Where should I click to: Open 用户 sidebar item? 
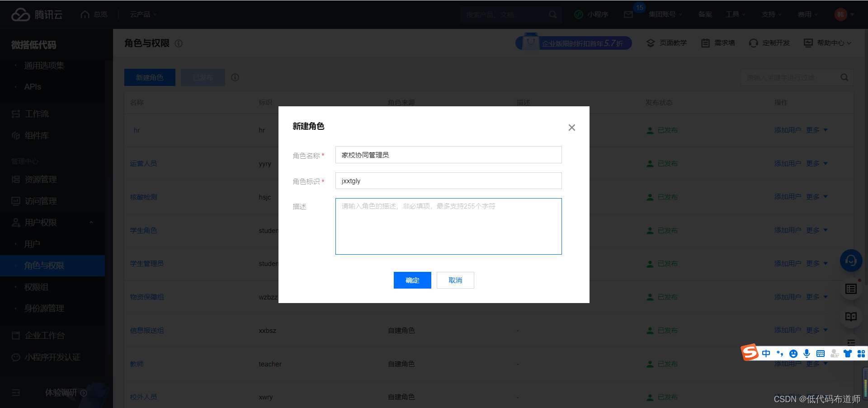pos(32,244)
